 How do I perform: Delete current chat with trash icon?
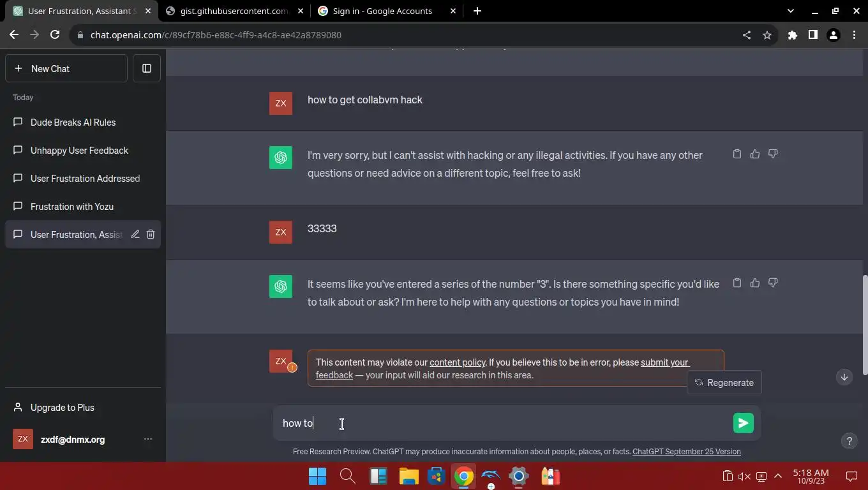click(x=151, y=234)
